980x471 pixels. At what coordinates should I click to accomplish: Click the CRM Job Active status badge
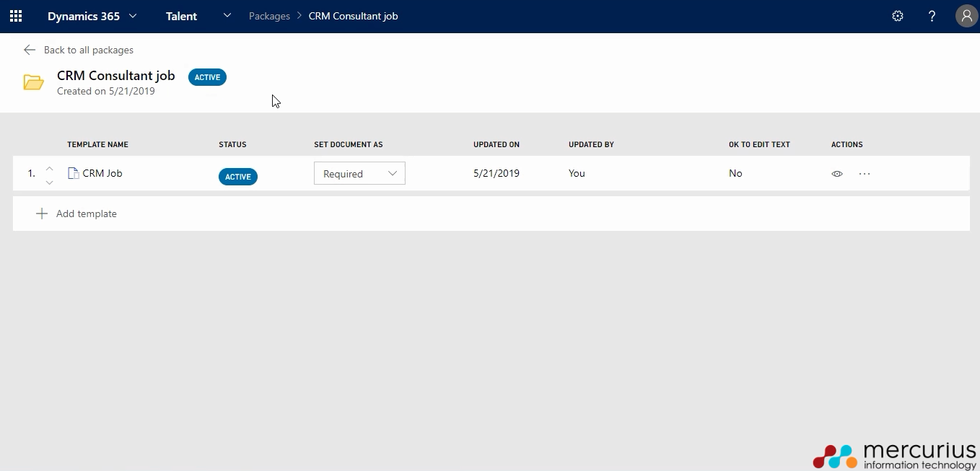[238, 177]
